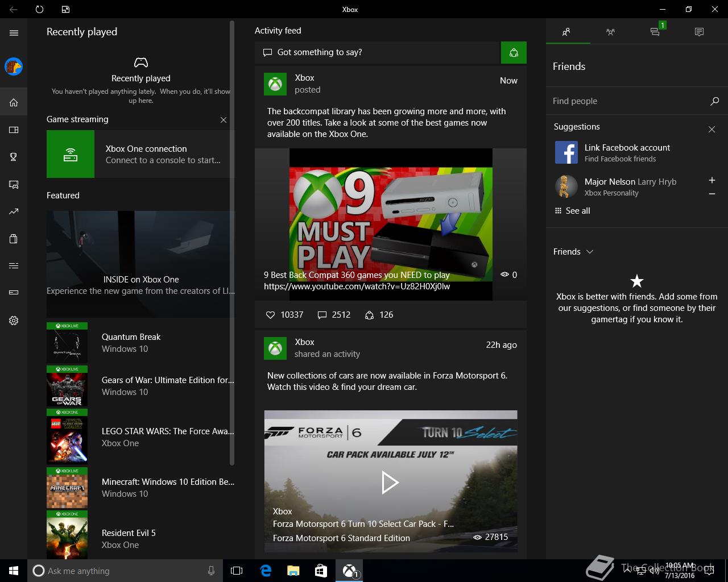Click the Cortana Ask me anything box
Viewport: 728px width, 582px height.
point(124,571)
